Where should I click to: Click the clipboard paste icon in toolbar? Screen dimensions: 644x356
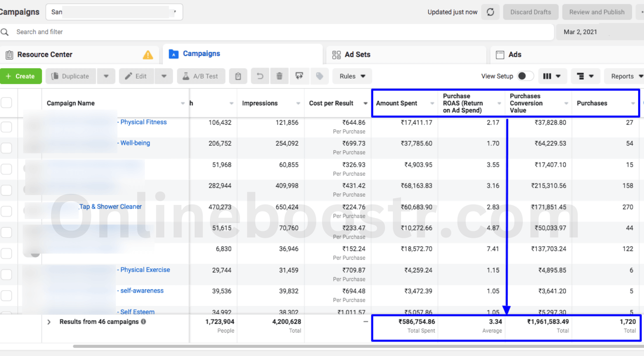coord(238,76)
